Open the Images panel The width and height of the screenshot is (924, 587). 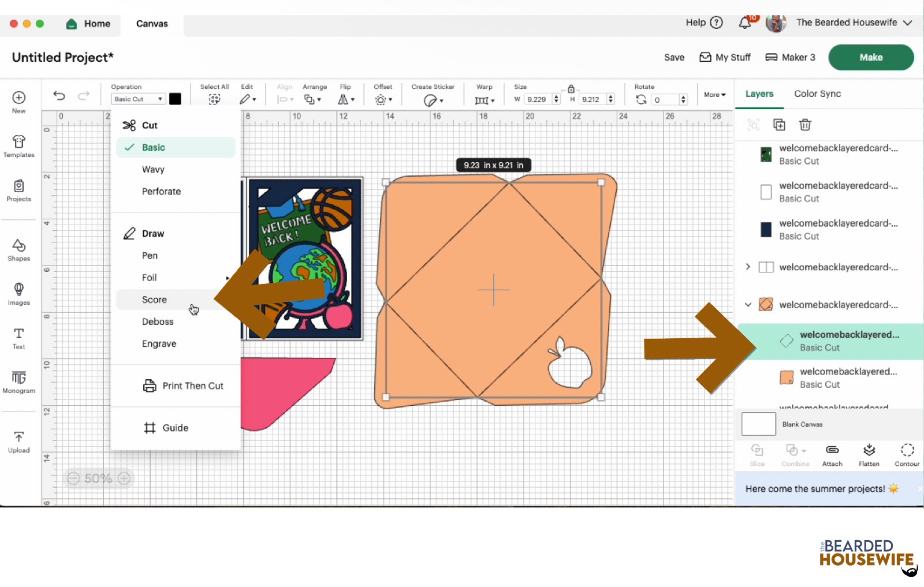(x=18, y=294)
